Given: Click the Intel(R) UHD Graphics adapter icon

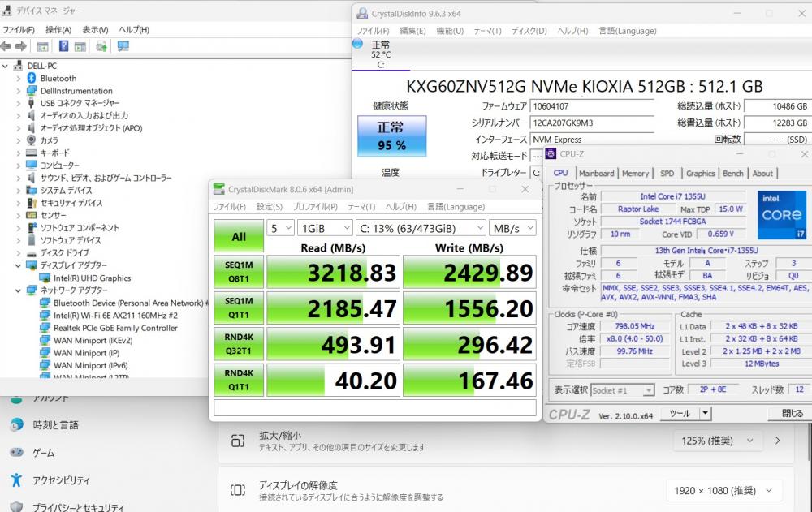Looking at the screenshot, I should [45, 278].
